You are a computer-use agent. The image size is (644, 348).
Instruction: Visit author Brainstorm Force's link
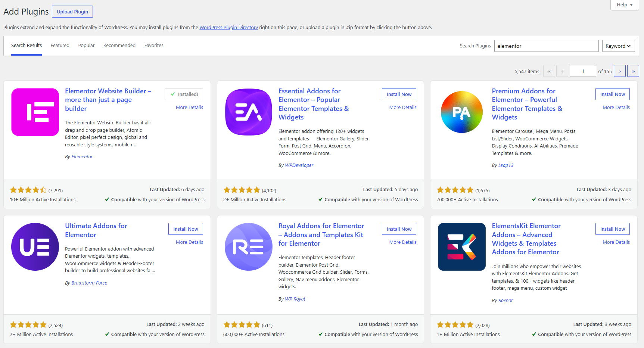[89, 283]
